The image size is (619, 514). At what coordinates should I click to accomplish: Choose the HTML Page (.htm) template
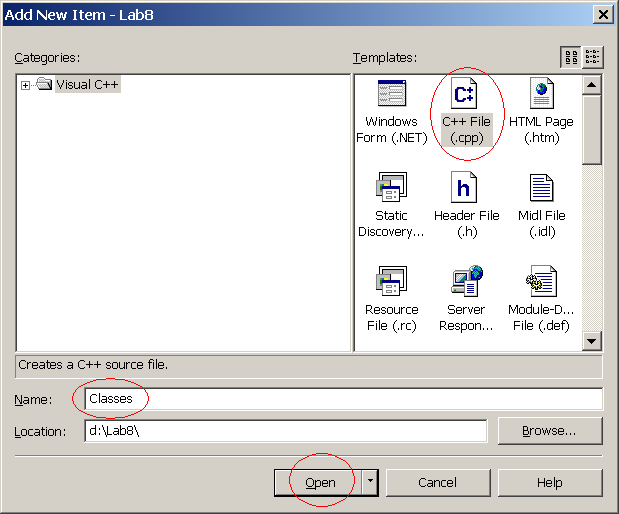tap(541, 113)
